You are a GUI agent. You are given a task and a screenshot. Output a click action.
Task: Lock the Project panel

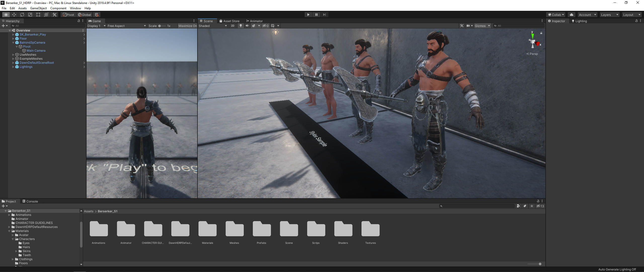point(538,201)
